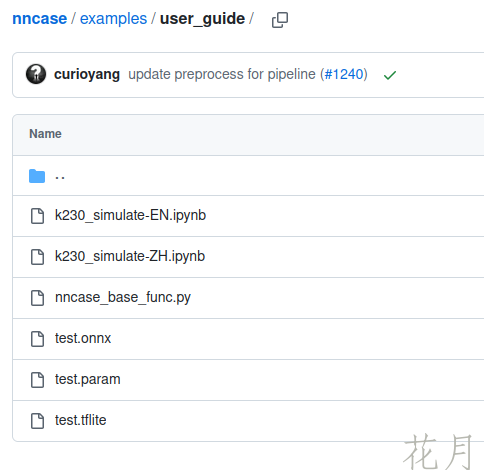This screenshot has height=470, width=484.
Task: Open the commit message 'update preprocess for pipeline'
Action: [222, 74]
